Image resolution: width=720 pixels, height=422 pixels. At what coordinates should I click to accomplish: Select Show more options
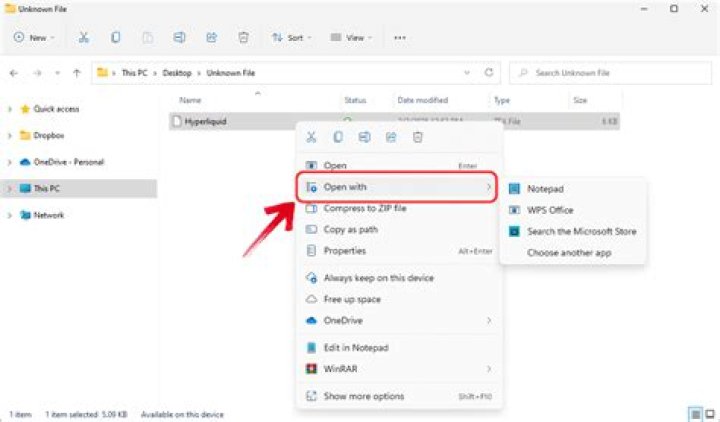coord(365,396)
